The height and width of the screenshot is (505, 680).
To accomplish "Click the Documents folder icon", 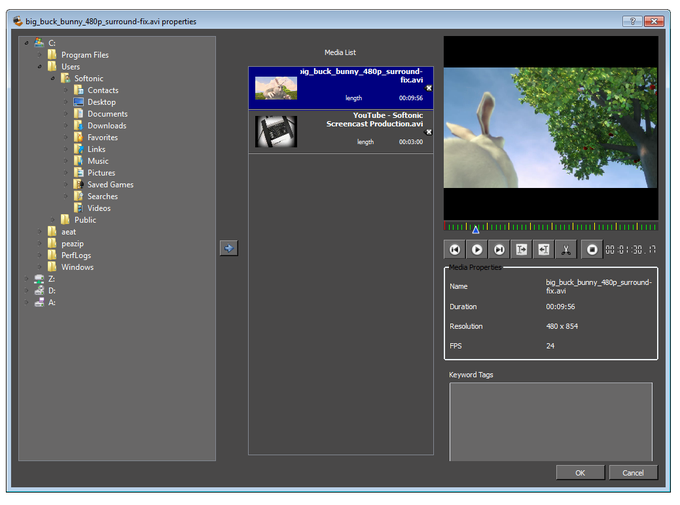I will 78,113.
